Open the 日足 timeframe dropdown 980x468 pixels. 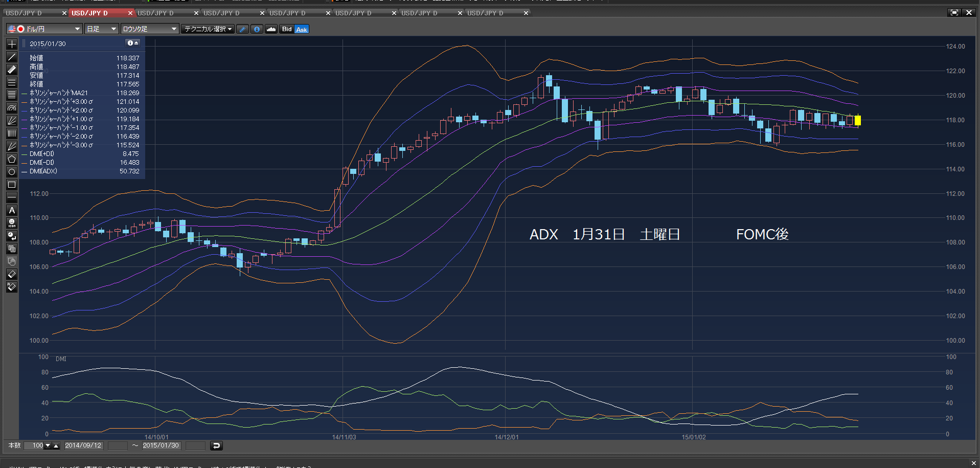point(102,29)
